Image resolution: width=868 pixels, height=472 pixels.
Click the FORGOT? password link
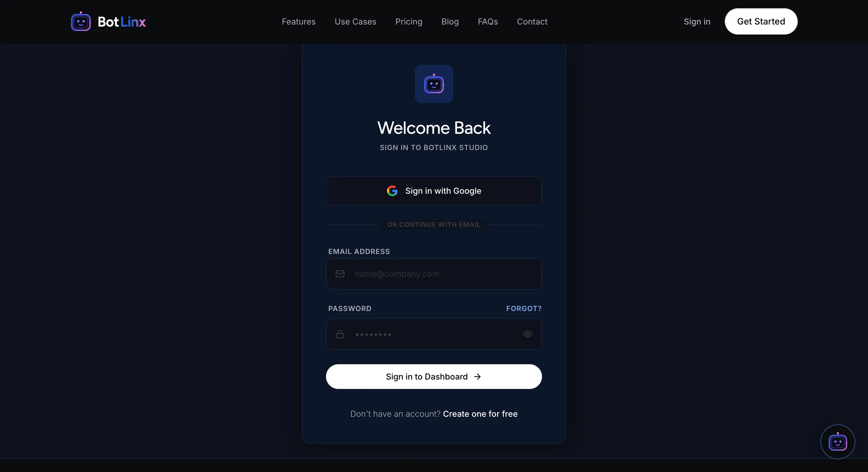524,308
